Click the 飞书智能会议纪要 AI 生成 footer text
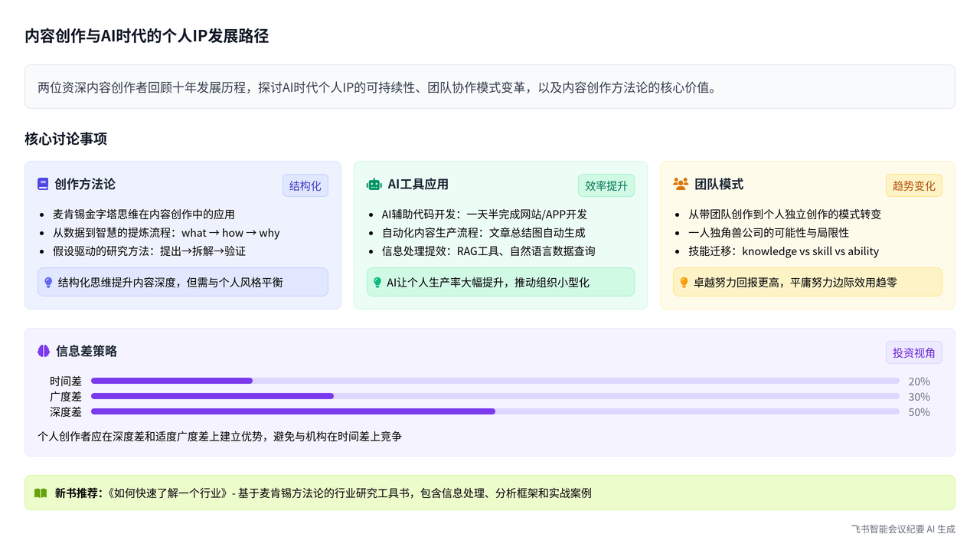 (903, 529)
